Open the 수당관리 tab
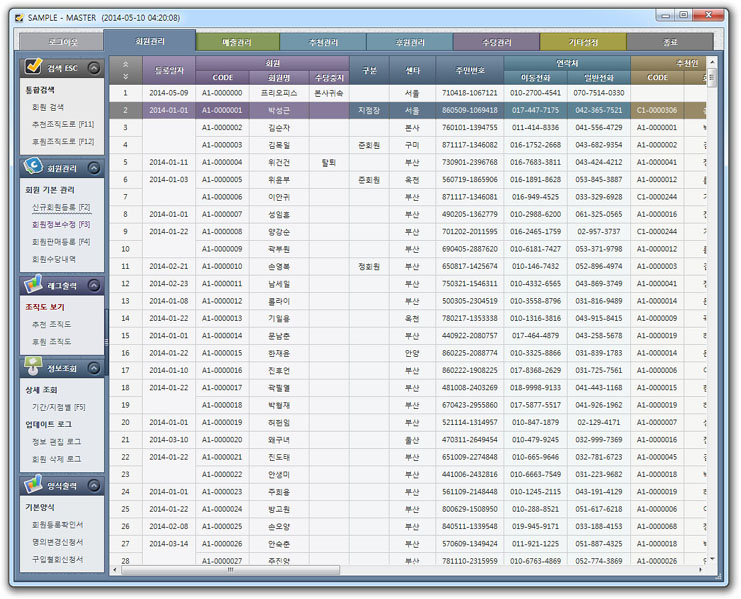This screenshot has height=599, width=741. [x=496, y=42]
